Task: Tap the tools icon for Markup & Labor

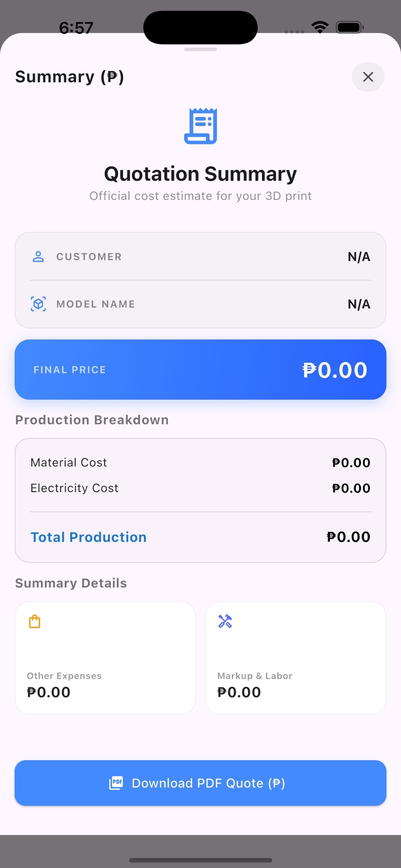Action: pyautogui.click(x=225, y=621)
